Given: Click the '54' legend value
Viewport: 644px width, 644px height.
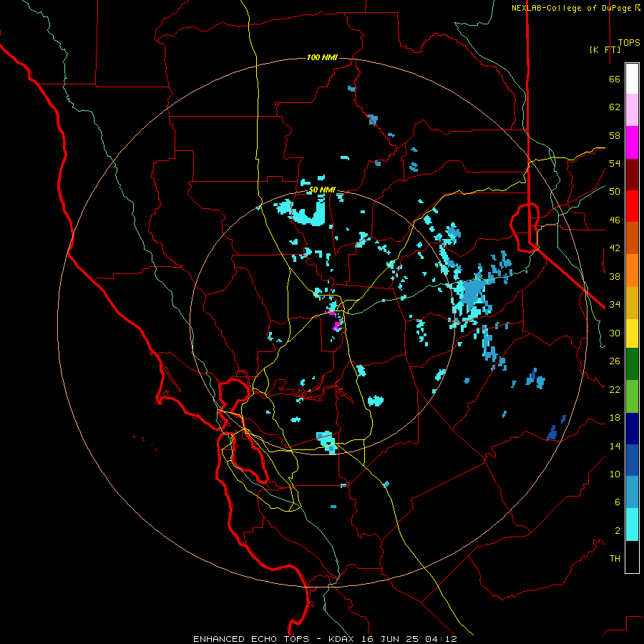Looking at the screenshot, I should (x=615, y=163).
